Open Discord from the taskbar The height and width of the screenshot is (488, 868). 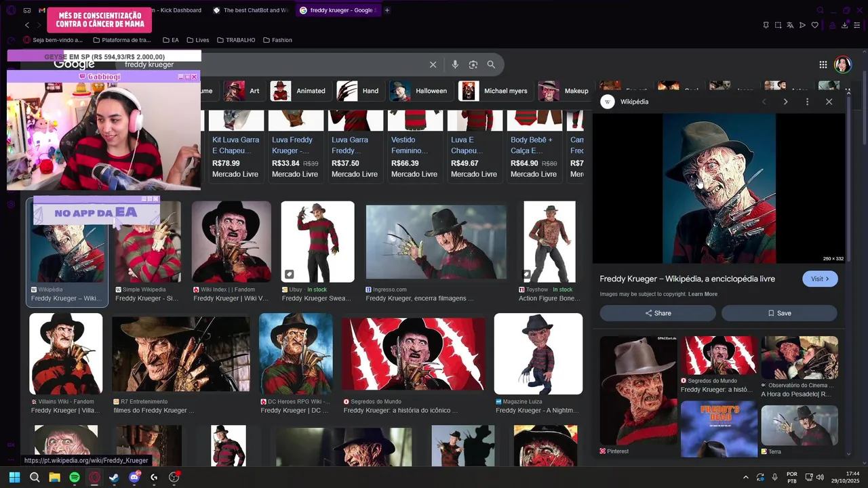[x=134, y=477]
